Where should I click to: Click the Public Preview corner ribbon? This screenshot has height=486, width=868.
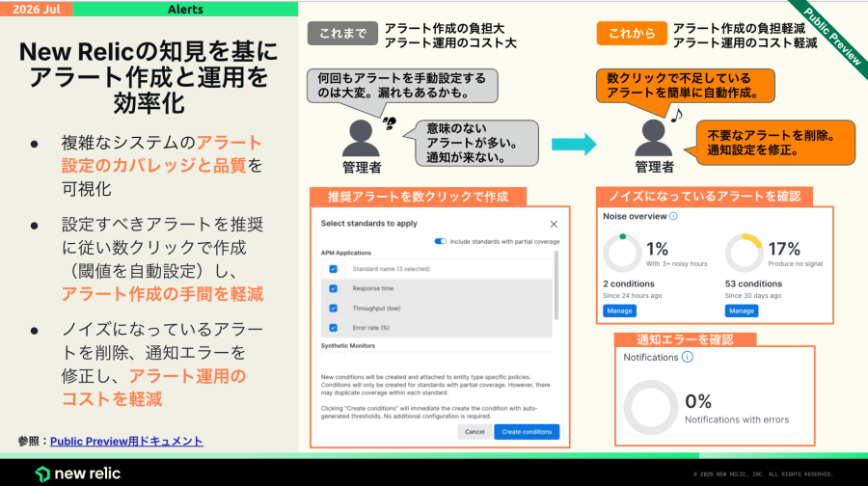[x=833, y=37]
